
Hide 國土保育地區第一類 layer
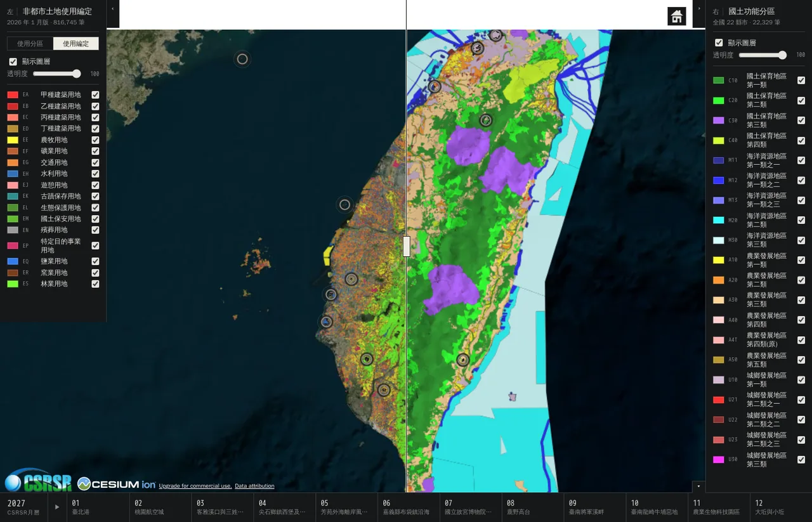click(x=801, y=81)
